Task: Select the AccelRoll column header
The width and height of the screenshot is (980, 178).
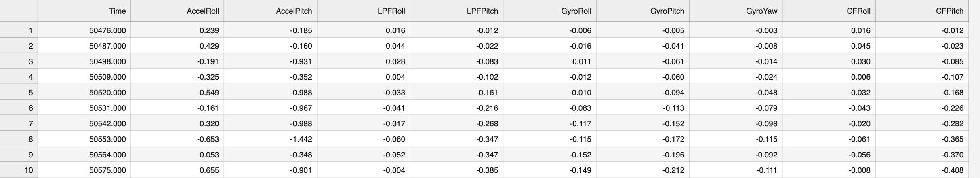Action: [x=177, y=11]
